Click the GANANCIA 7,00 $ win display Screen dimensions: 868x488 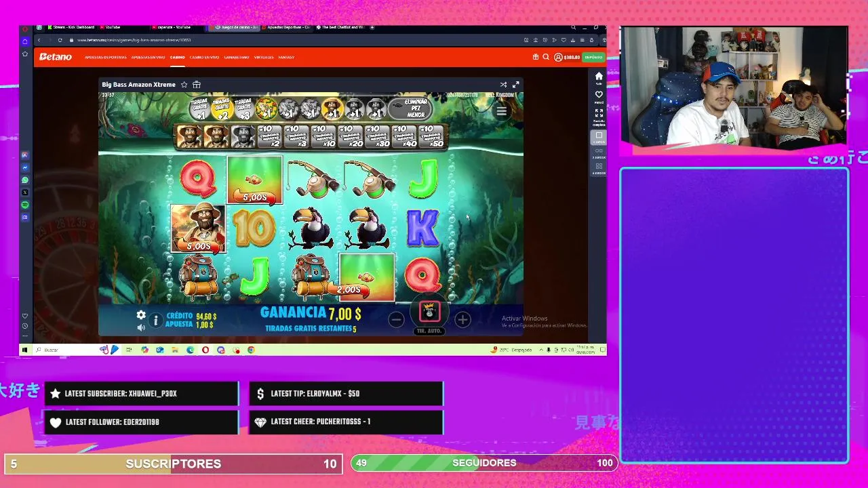coord(311,314)
